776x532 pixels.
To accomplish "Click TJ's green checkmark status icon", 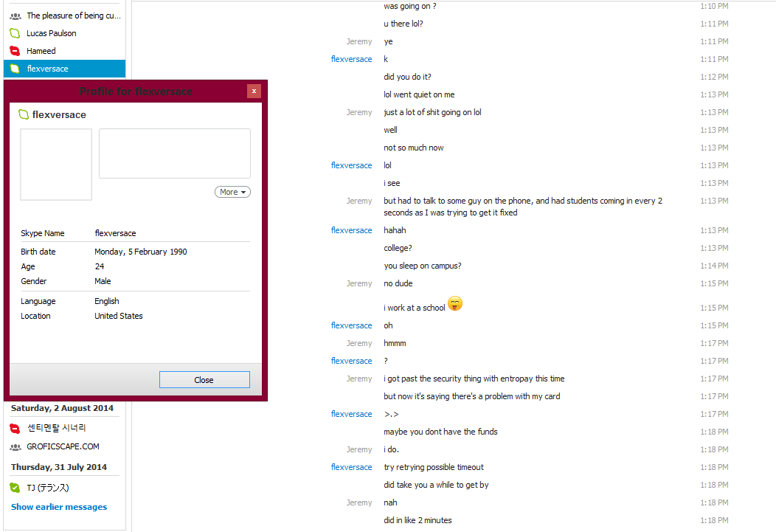I will coord(15,488).
